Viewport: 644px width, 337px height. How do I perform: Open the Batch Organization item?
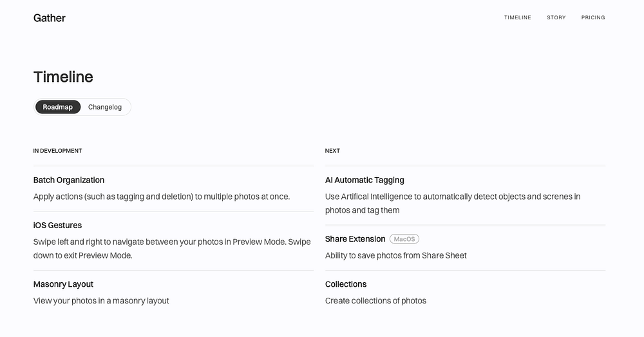pos(69,180)
